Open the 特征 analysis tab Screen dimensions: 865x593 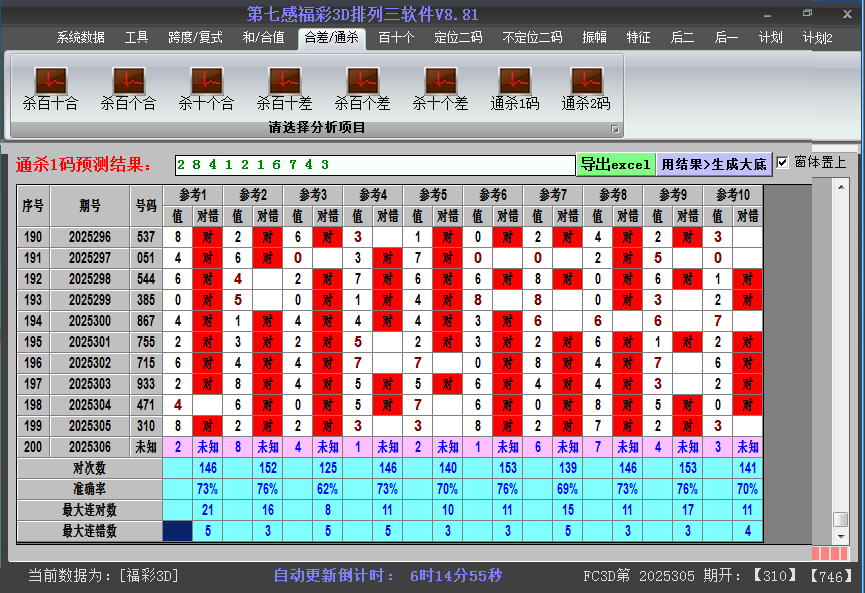click(638, 37)
